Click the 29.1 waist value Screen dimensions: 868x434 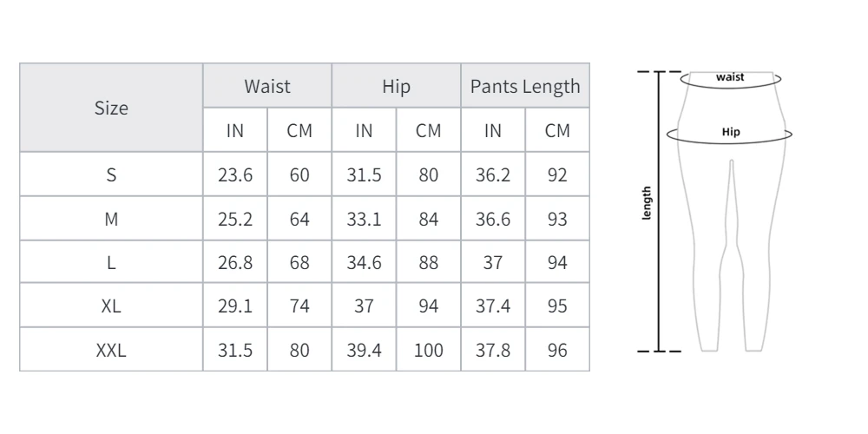click(x=235, y=306)
